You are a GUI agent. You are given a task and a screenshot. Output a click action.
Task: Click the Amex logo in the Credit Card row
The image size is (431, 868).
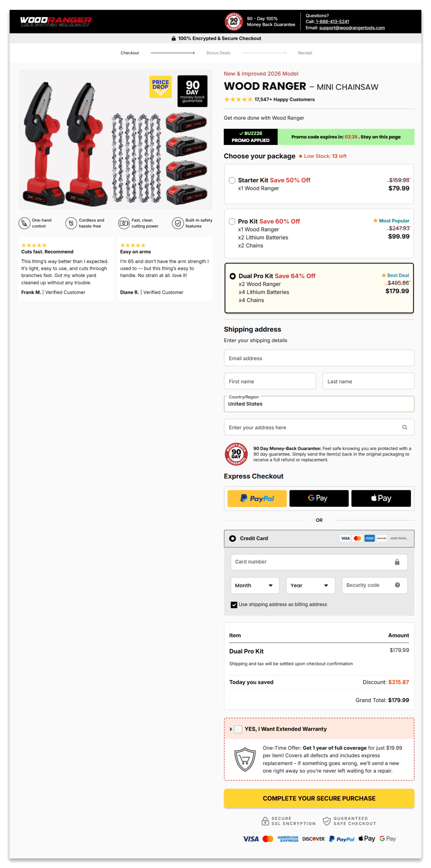click(x=369, y=538)
